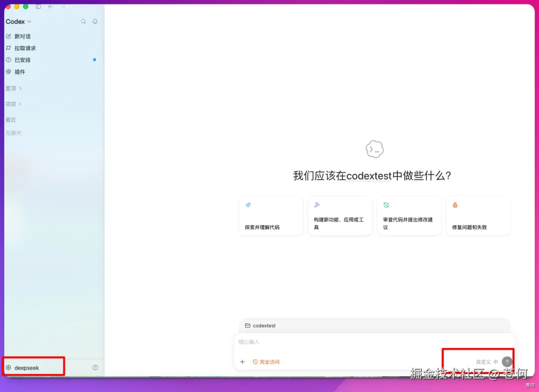539x392 pixels.
Task: Click the 随心输入 message input field
Action: (374, 342)
